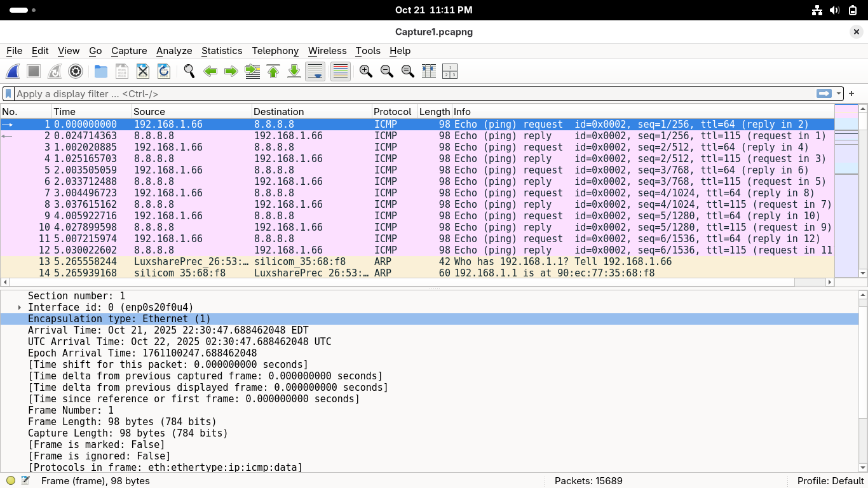The height and width of the screenshot is (488, 868).
Task: Click the Go to specified packet icon
Action: pos(252,72)
